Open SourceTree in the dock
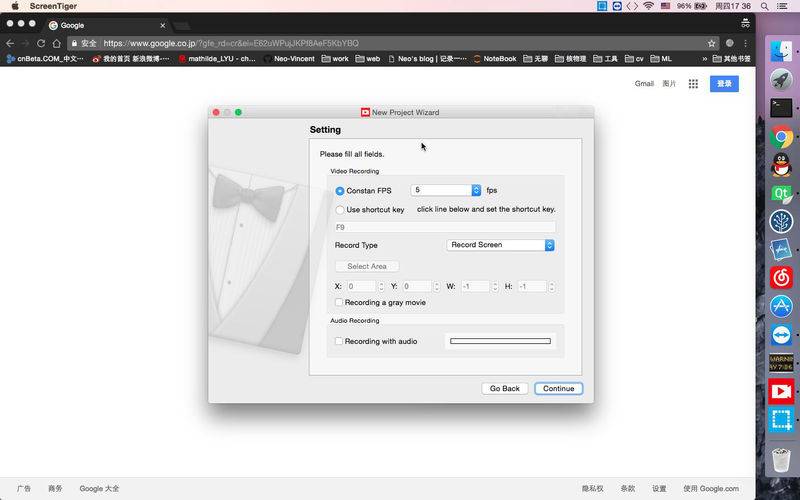The width and height of the screenshot is (800, 500). point(781,222)
